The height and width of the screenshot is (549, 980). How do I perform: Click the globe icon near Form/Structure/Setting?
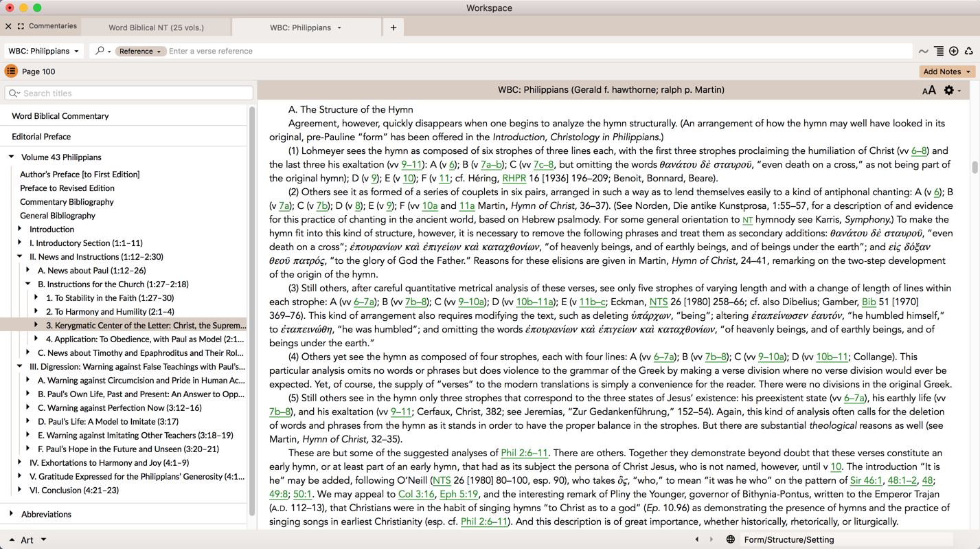pos(731,539)
